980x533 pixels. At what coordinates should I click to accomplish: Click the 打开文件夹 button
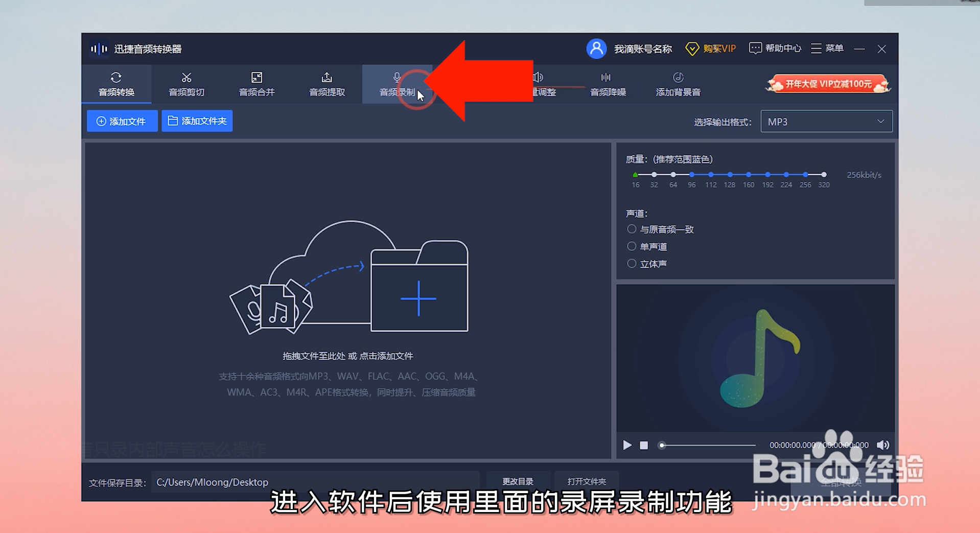pos(587,481)
